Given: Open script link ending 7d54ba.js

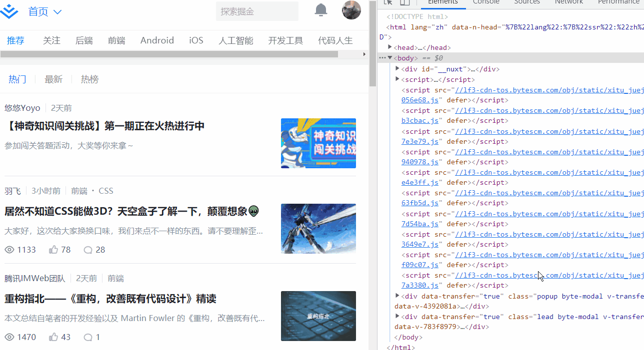Looking at the screenshot, I should pos(420,224).
